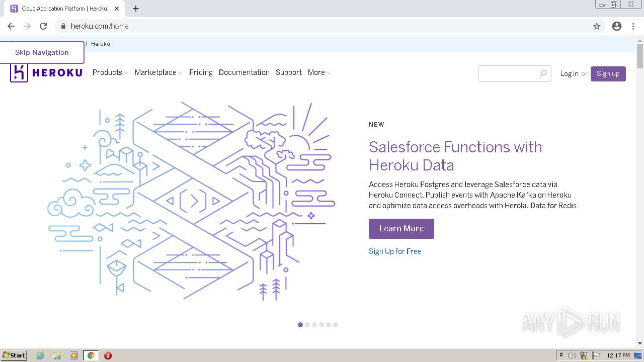The height and width of the screenshot is (362, 644).
Task: Select the fifth carousel dot
Action: coord(329,325)
